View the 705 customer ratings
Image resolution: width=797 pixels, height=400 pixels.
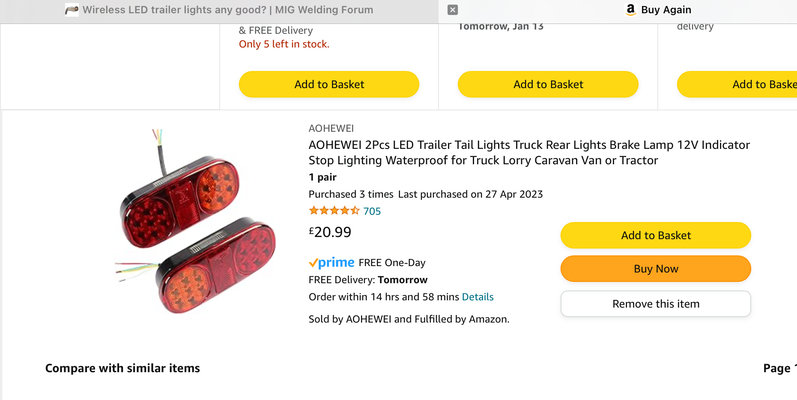372,211
